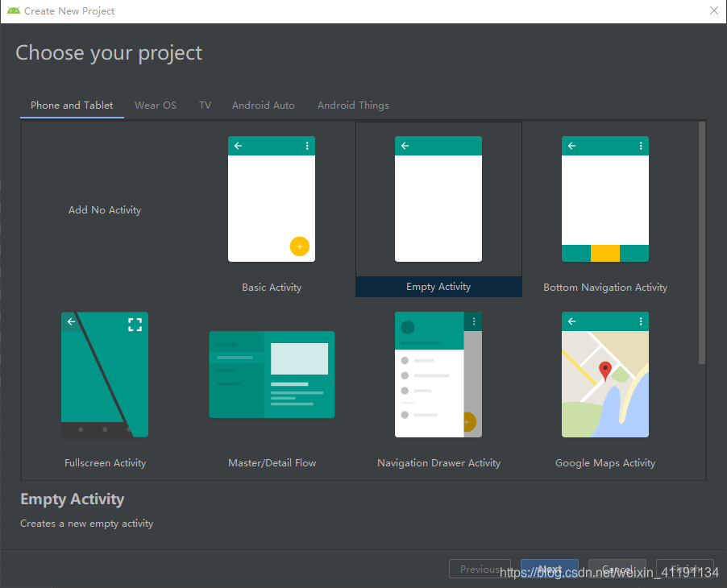Select the Basic Activity template thumbnail

tap(272, 199)
